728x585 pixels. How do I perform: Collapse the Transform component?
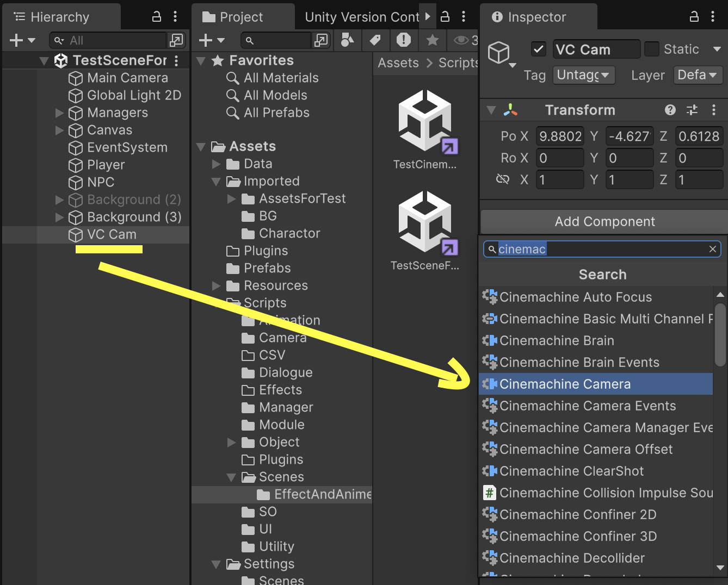click(491, 110)
